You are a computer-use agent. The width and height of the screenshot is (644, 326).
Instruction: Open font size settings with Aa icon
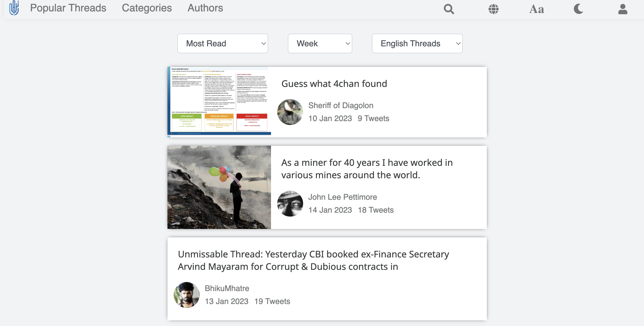coord(536,9)
